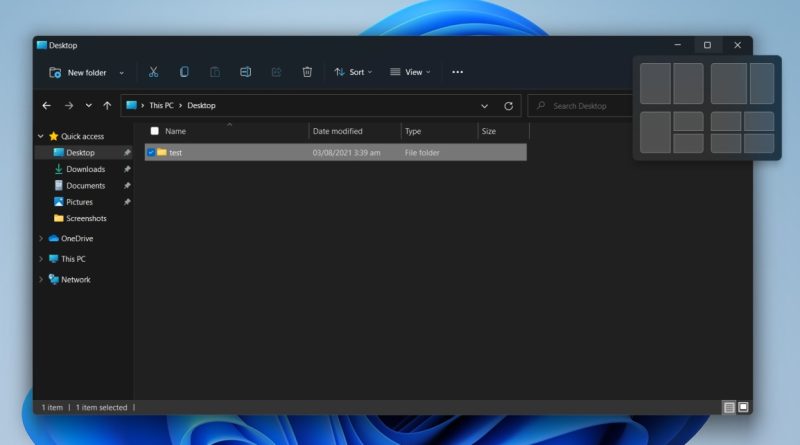800x445 pixels.
Task: Open Documents in the sidebar
Action: [x=85, y=186]
